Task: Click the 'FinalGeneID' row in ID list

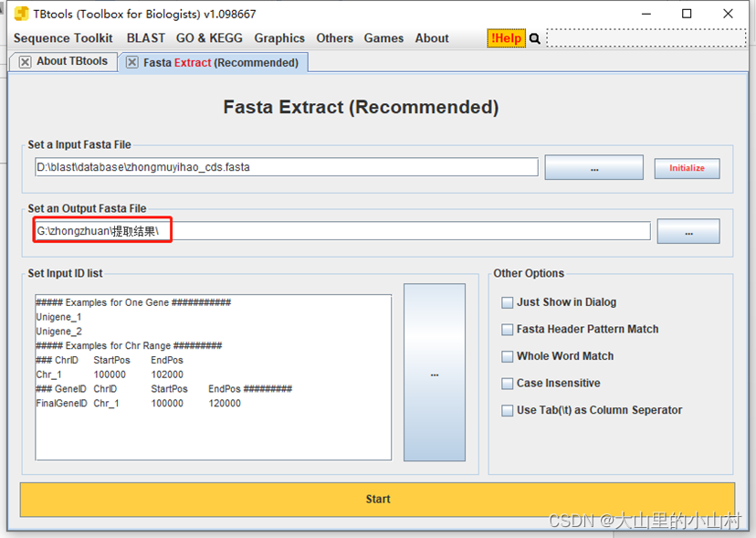Action: coord(139,404)
